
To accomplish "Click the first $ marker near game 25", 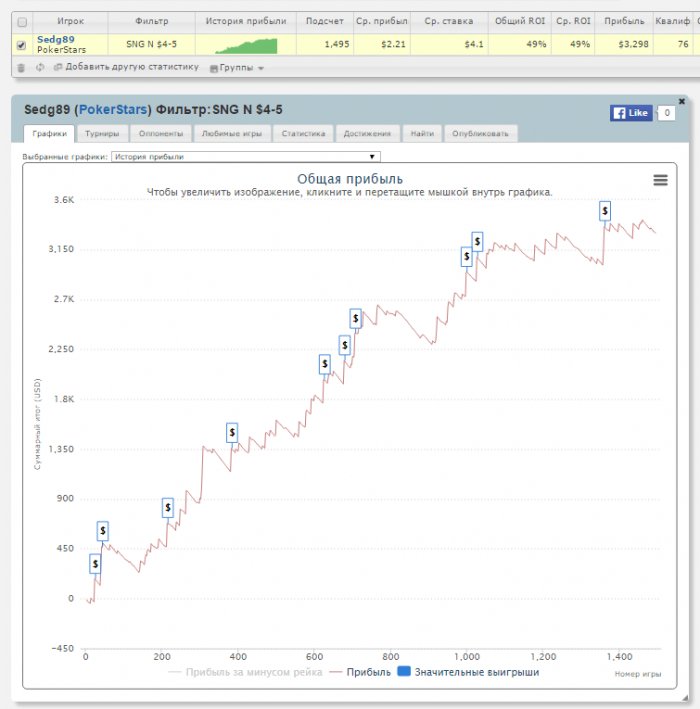I will (95, 564).
